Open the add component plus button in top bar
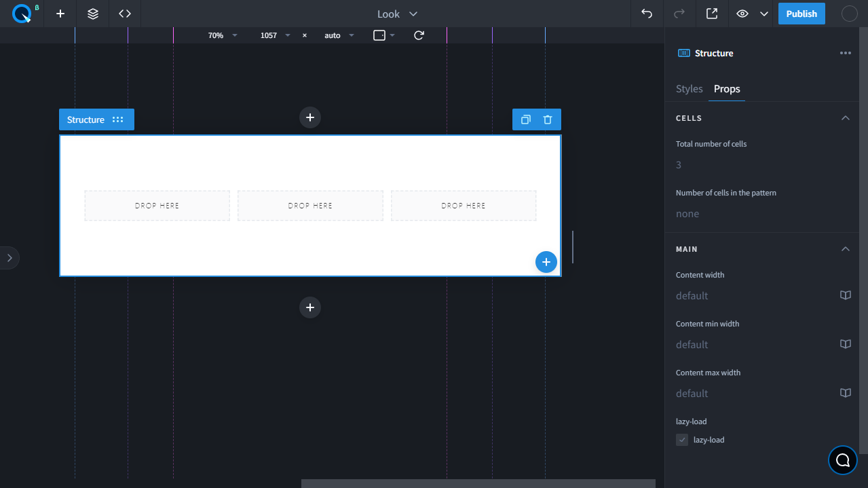The height and width of the screenshot is (488, 868). tap(60, 14)
